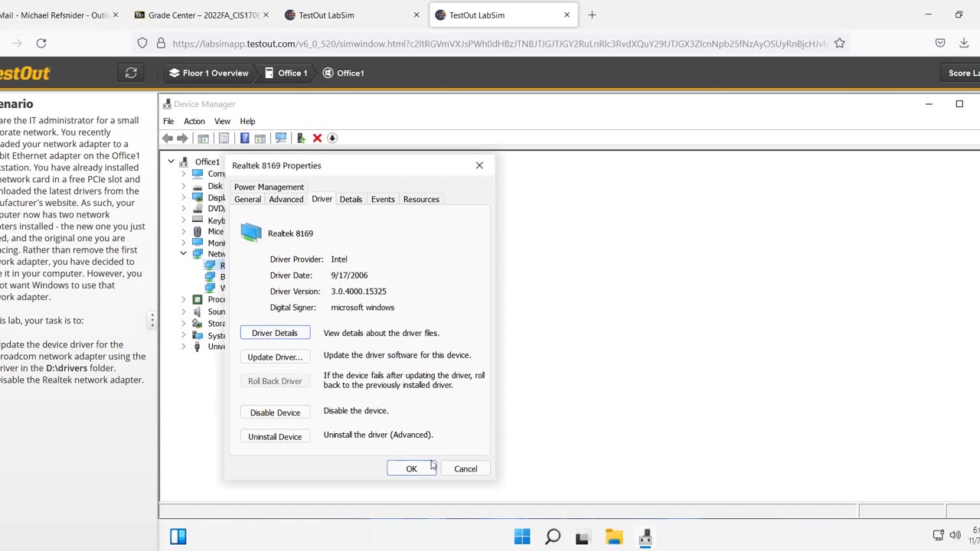Click the scenario panel vertical splitter handle

click(152, 320)
